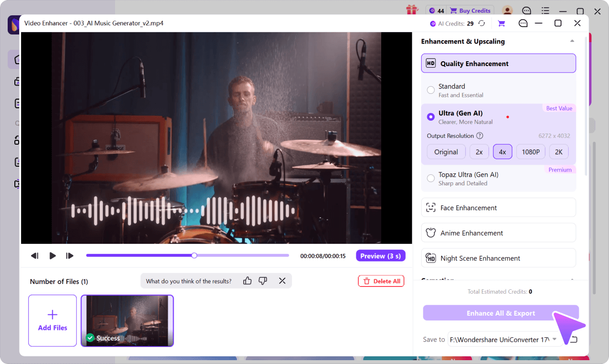Click the face scan icon of Face Enhancement
Screen dimensions: 609x364
pos(431,208)
